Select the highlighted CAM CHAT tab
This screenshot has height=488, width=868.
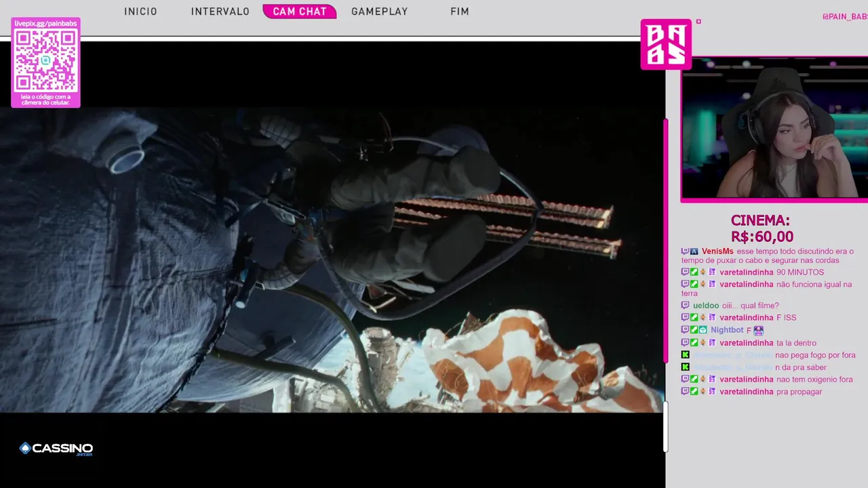coord(300,12)
